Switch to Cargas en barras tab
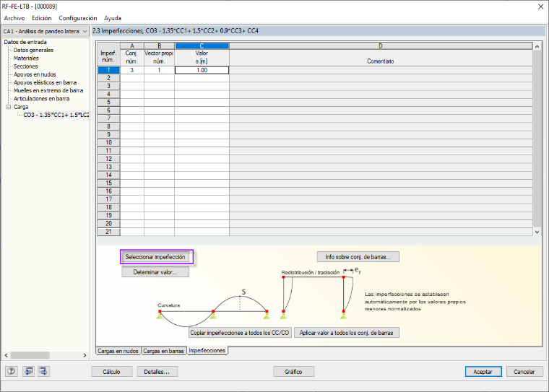The image size is (549, 392). pyautogui.click(x=163, y=351)
